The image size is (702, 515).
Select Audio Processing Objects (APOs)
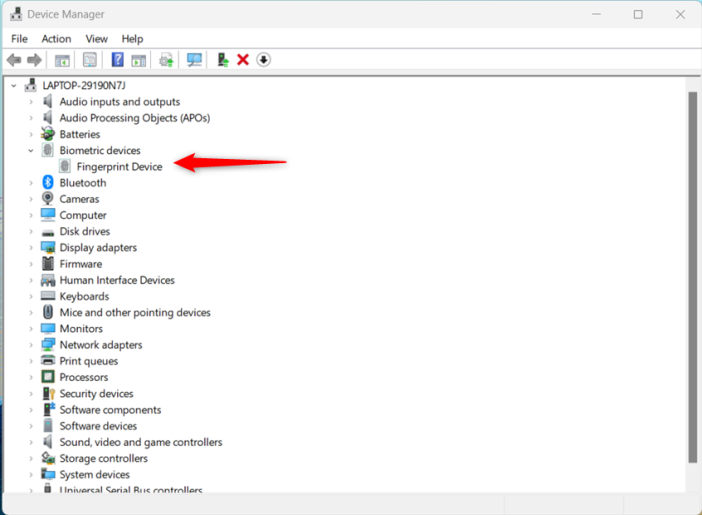tap(135, 118)
